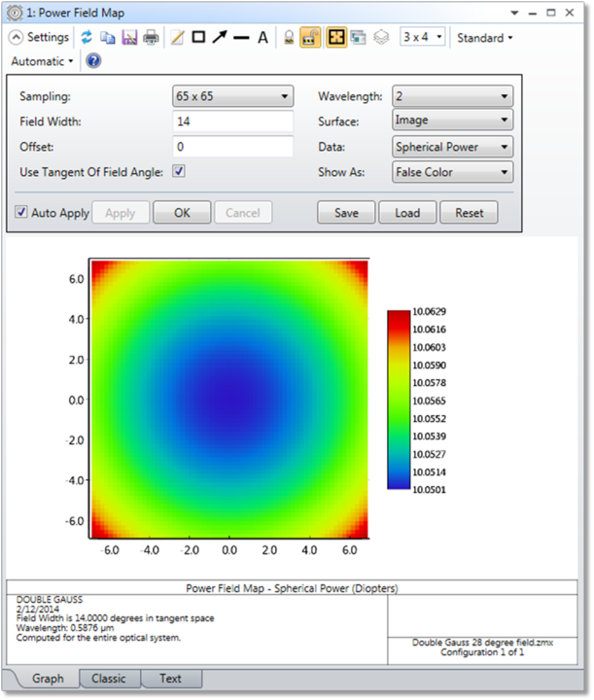
Task: Uncheck Use Tangent Of Field Angle
Action: (179, 171)
